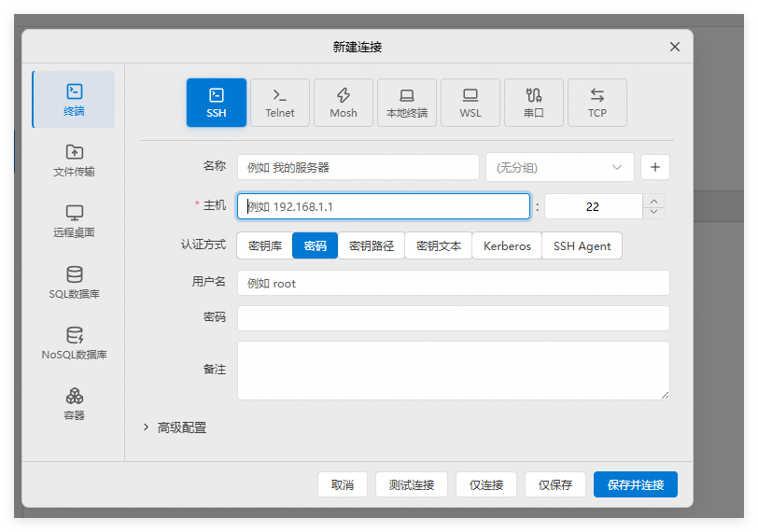Close the 新建连接 dialog
The image size is (758, 532).
coord(674,47)
